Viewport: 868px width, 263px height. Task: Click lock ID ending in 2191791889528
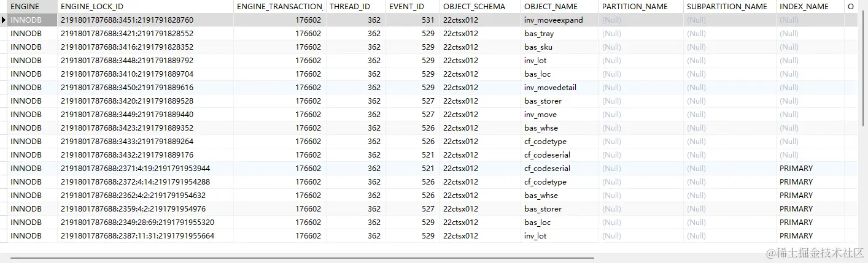pyautogui.click(x=145, y=101)
